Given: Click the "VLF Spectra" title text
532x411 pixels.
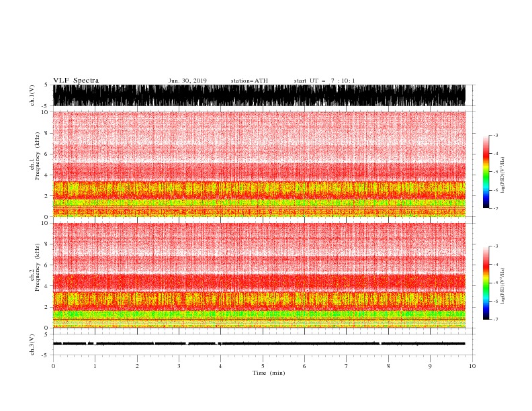Looking at the screenshot, I should click(76, 81).
